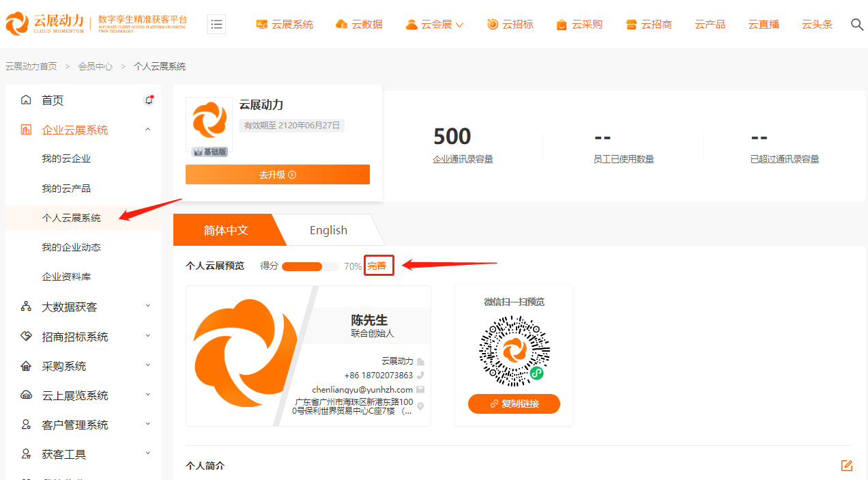Viewport: 868px width, 480px height.
Task: Click the email chenlianqyu@yunhzh.com
Action: point(362,390)
